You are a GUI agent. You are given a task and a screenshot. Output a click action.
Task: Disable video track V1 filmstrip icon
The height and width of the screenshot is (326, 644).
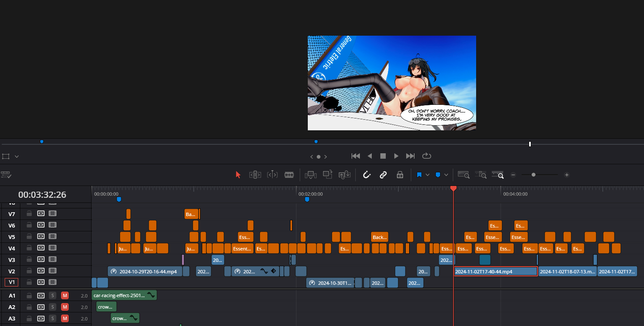(53, 282)
